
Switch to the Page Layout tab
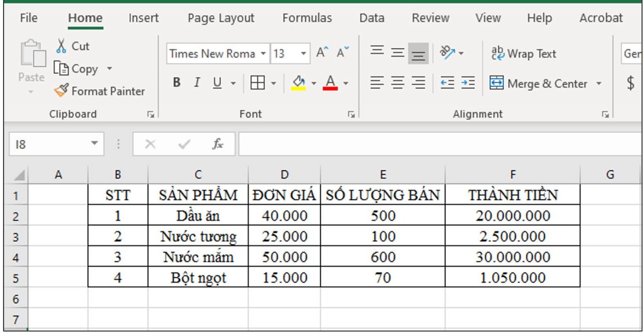coord(221,18)
